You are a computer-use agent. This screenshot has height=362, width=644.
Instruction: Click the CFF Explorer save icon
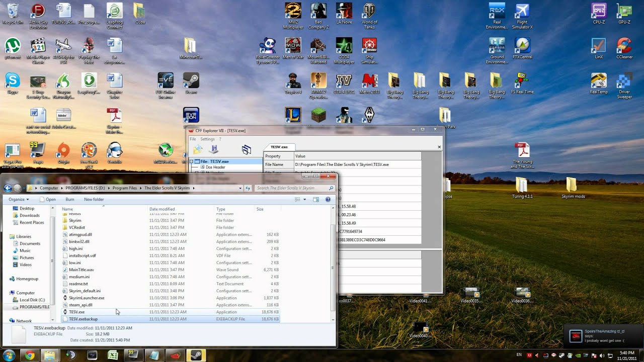pos(214,149)
